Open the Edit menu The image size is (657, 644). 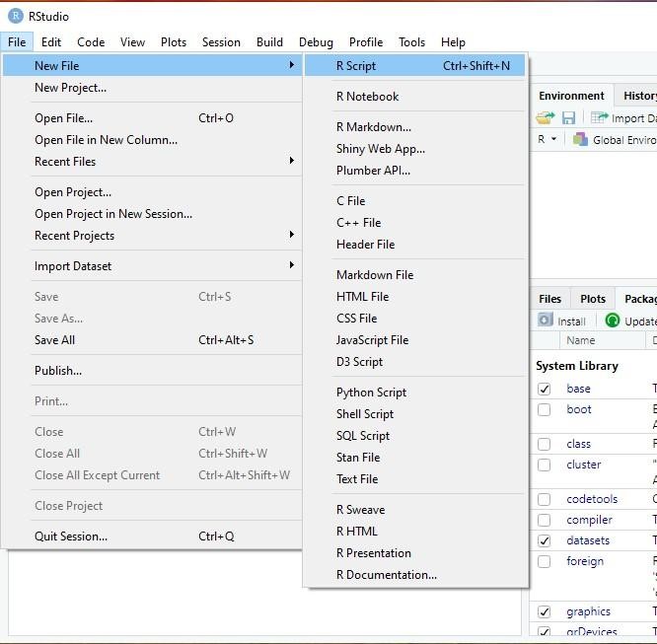point(51,42)
